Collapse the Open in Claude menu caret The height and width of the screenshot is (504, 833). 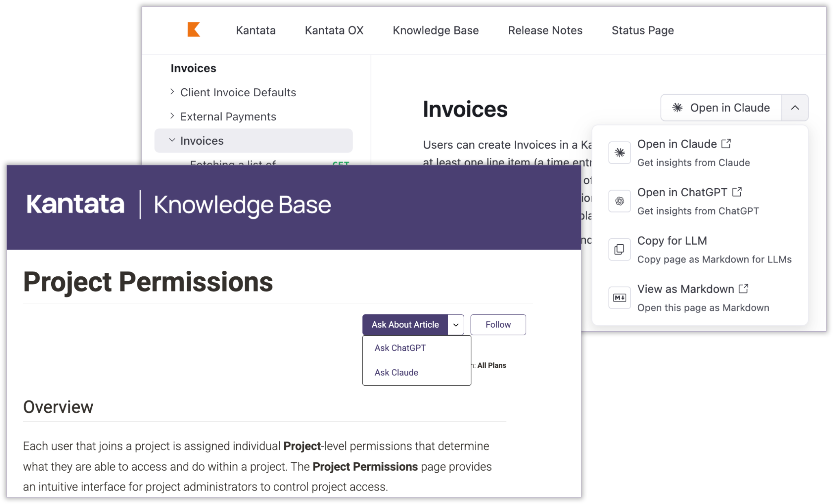(x=795, y=108)
